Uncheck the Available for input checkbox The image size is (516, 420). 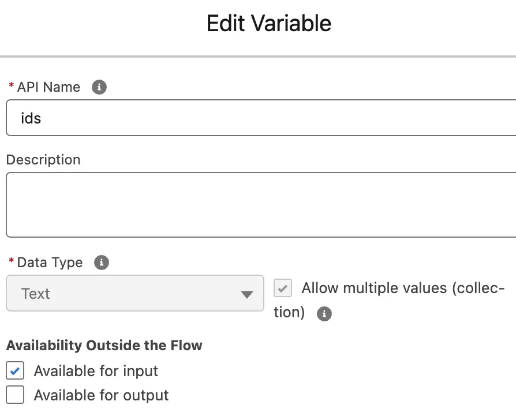click(x=15, y=370)
